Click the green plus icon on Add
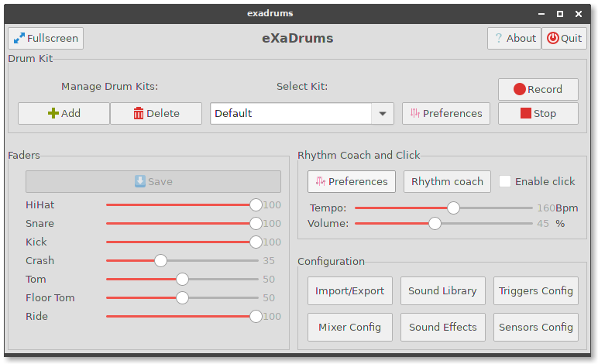Viewport: 598px width, 364px height. (53, 113)
